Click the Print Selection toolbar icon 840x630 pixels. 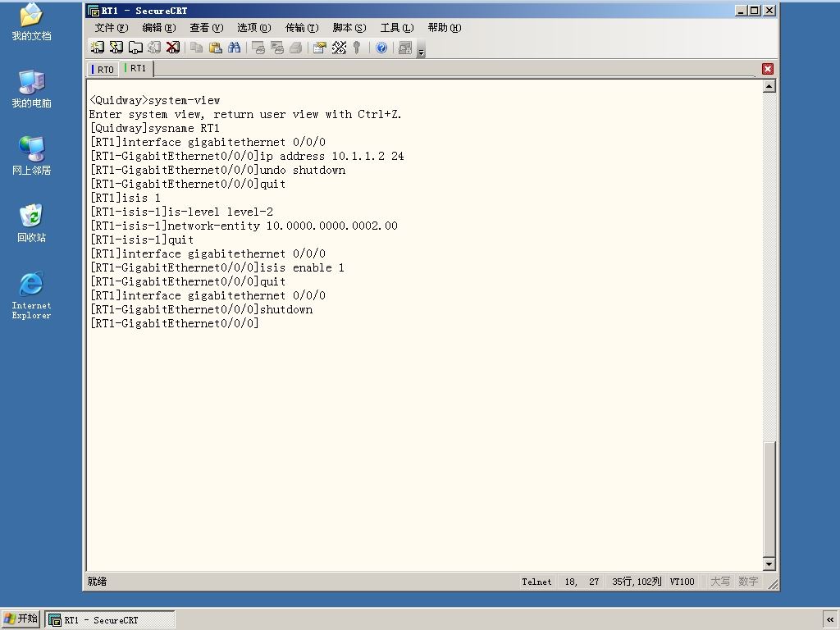point(277,48)
